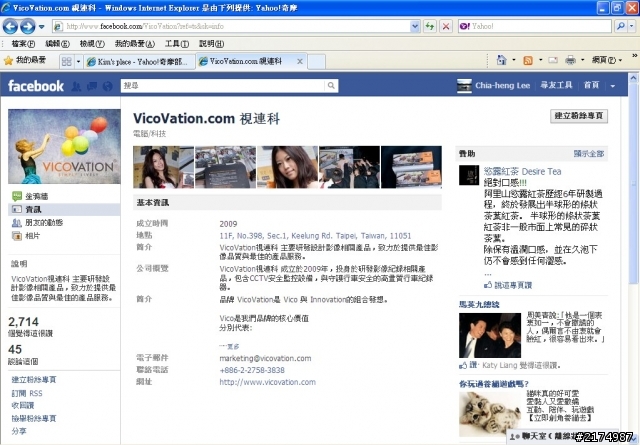Click the 2,714 likes count
This screenshot has height=445, width=640.
click(23, 322)
